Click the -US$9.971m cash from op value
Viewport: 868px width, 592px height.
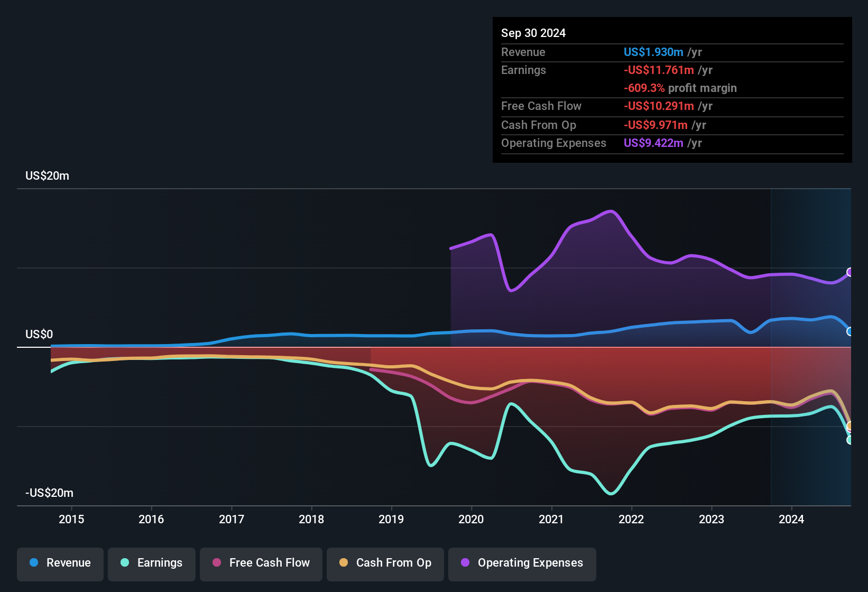655,125
